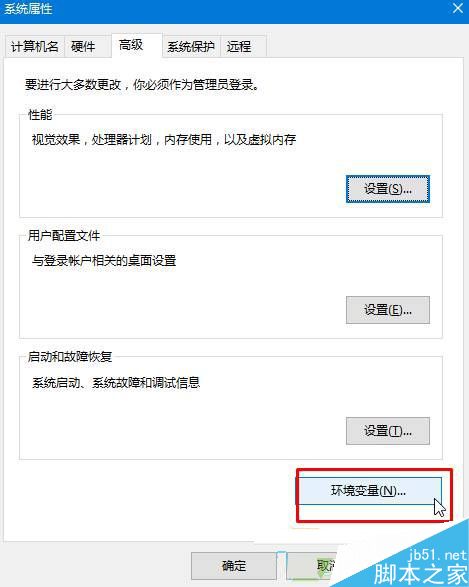
Task: Go to the 系统保护 tab
Action: click(191, 46)
